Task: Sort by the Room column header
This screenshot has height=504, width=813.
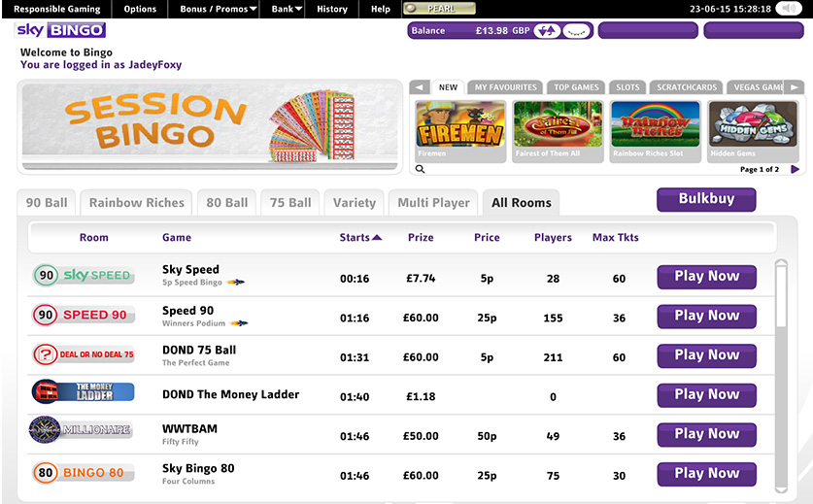Action: coord(94,238)
